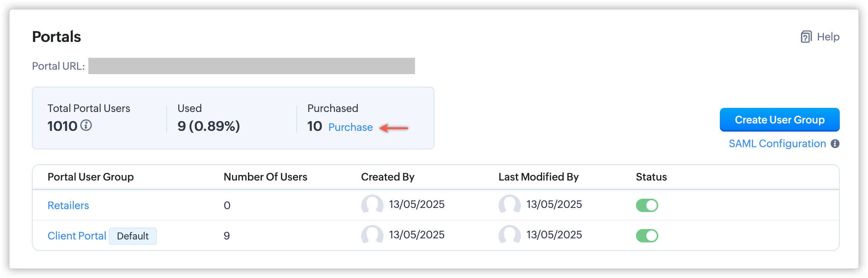Turn off the Client Portal status toggle
The image size is (868, 278).
click(647, 235)
